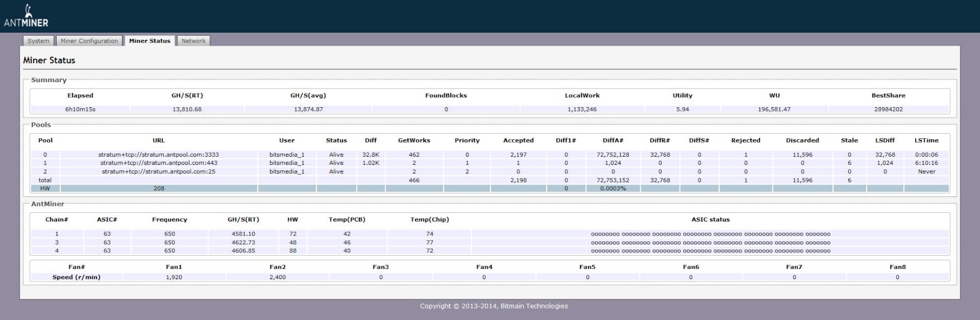
Task: Click the BestShare value 28984202
Action: 888,109
